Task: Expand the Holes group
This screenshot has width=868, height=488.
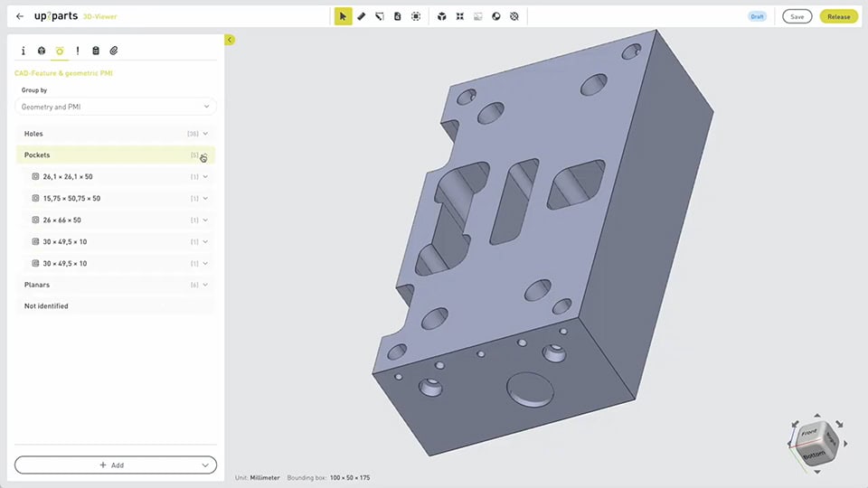Action: 205,134
